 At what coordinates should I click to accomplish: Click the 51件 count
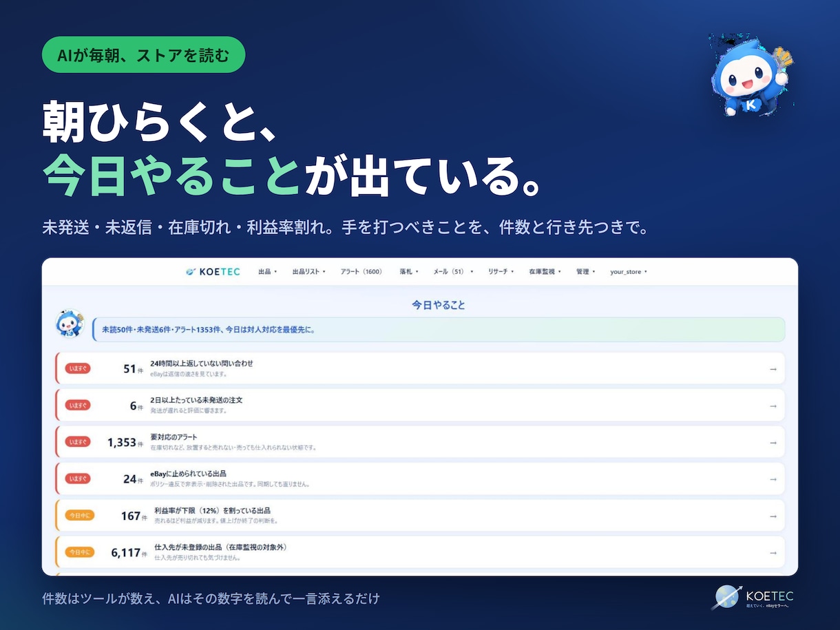pyautogui.click(x=133, y=369)
